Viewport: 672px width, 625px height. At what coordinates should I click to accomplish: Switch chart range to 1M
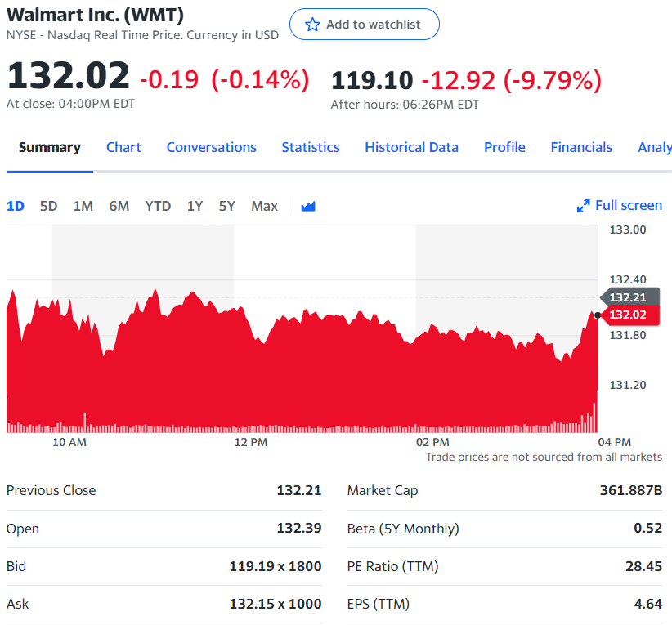83,207
